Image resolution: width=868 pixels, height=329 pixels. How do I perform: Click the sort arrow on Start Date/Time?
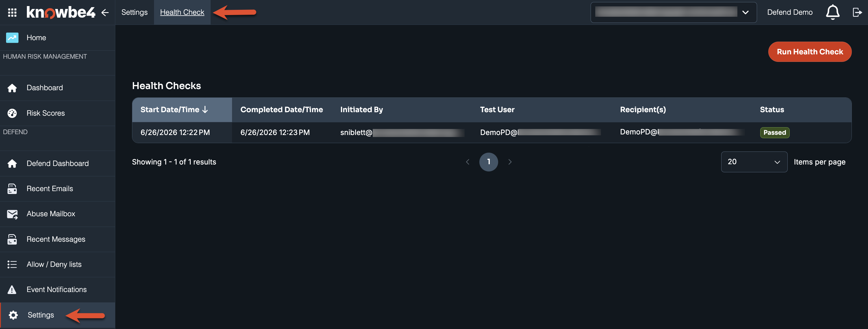coord(205,110)
